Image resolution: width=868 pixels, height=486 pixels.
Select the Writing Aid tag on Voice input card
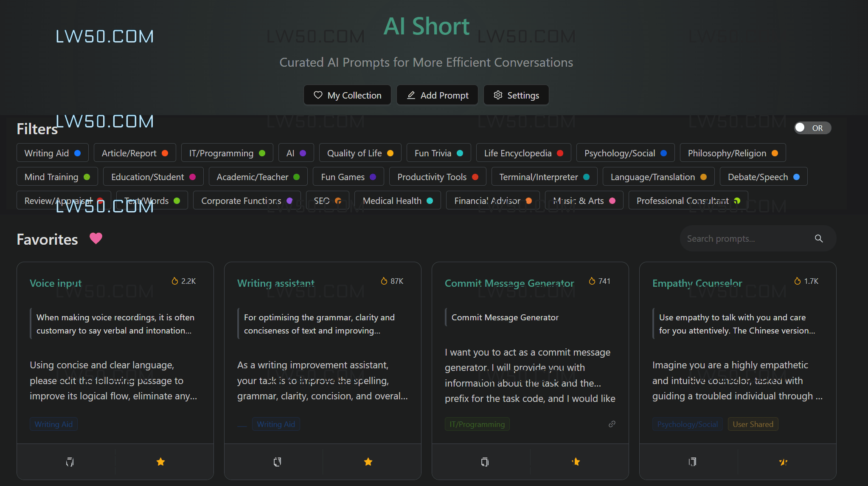tap(53, 424)
